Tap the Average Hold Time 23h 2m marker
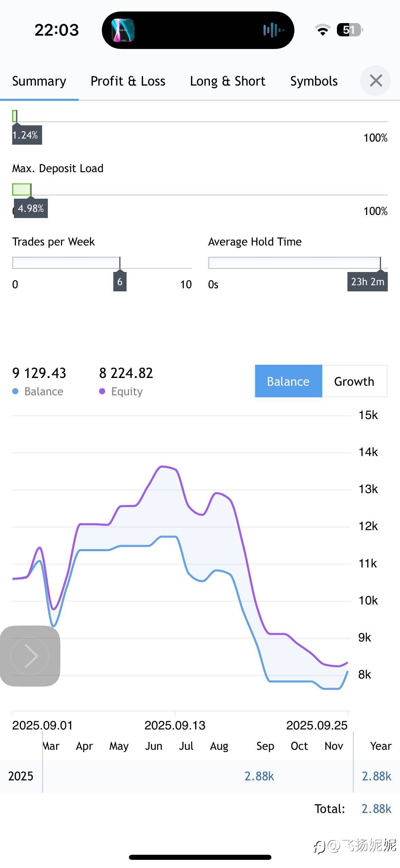 (x=367, y=282)
